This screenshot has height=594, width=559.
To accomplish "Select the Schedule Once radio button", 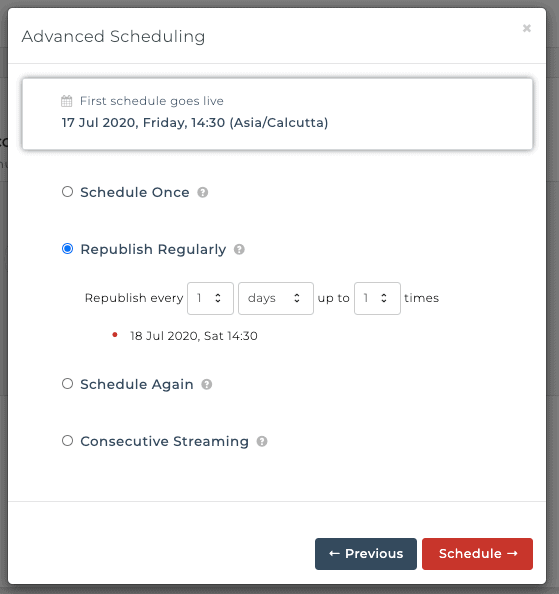I will [67, 192].
